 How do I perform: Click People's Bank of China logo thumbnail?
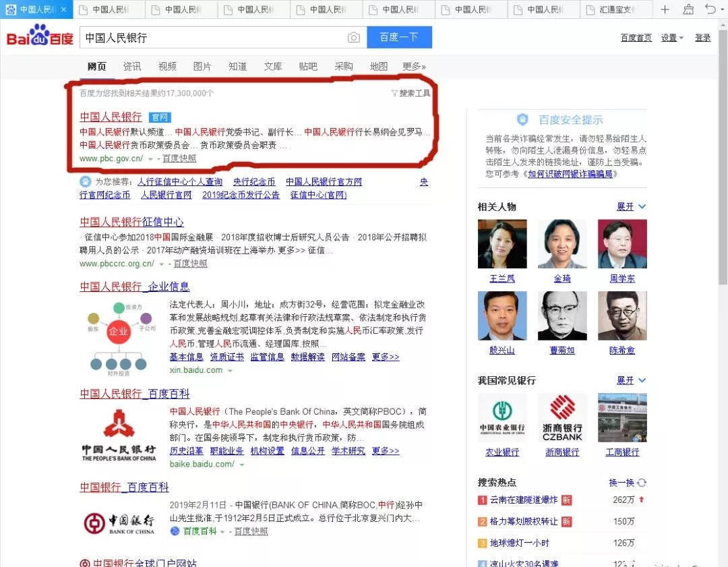119,435
